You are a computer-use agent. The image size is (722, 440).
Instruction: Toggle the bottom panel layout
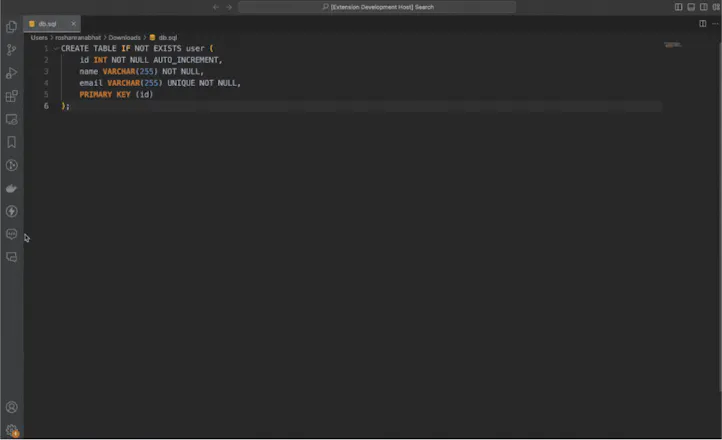[691, 7]
